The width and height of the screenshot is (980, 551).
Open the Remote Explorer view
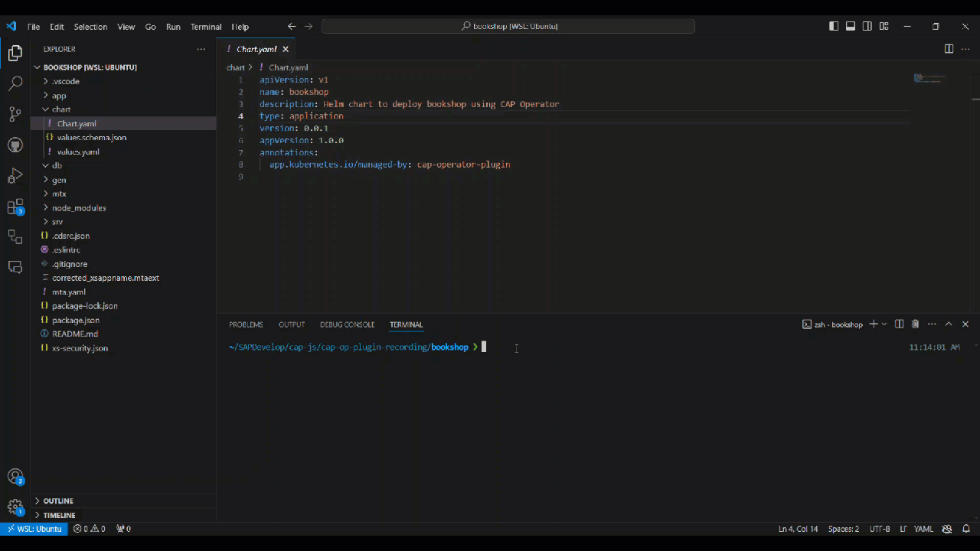pos(15,236)
